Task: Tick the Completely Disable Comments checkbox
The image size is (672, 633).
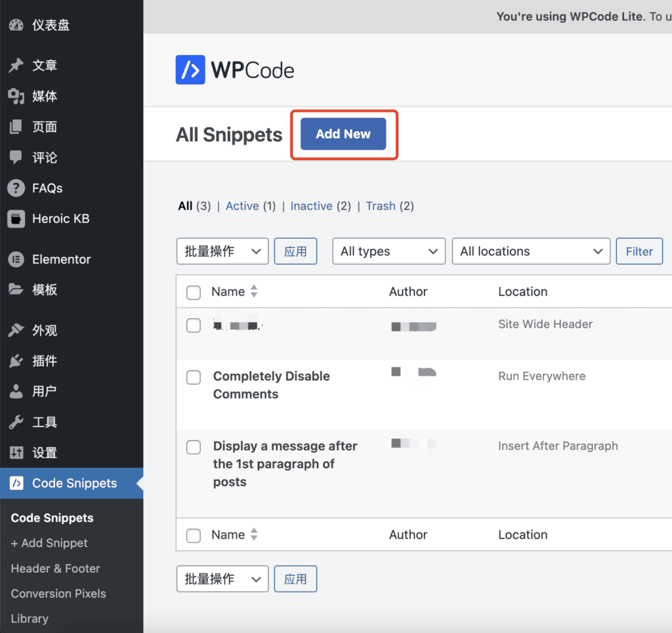Action: coord(194,377)
